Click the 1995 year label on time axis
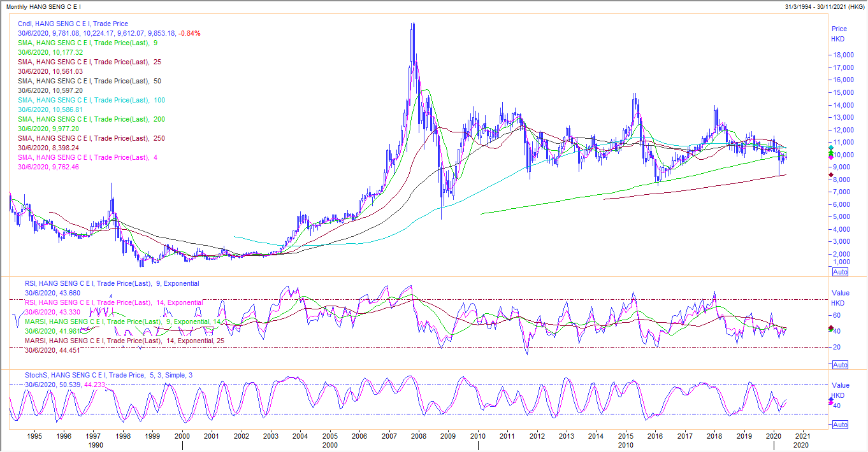868x452 pixels. point(35,437)
